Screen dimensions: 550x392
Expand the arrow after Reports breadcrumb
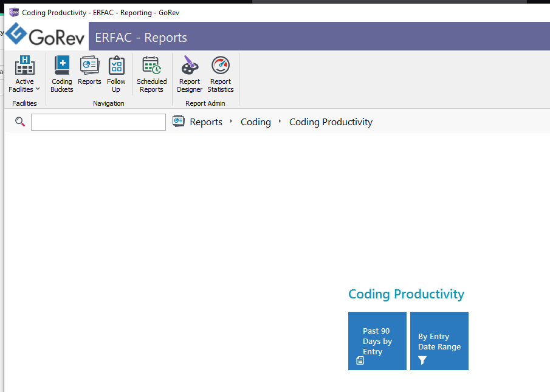[x=231, y=122]
